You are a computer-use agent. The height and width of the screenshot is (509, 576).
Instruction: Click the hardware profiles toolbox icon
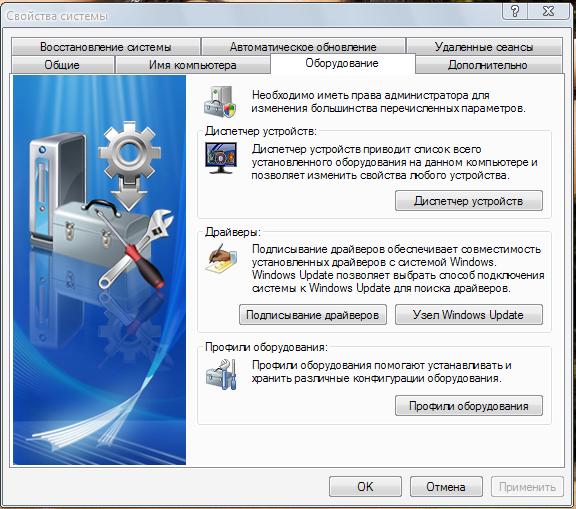click(221, 374)
